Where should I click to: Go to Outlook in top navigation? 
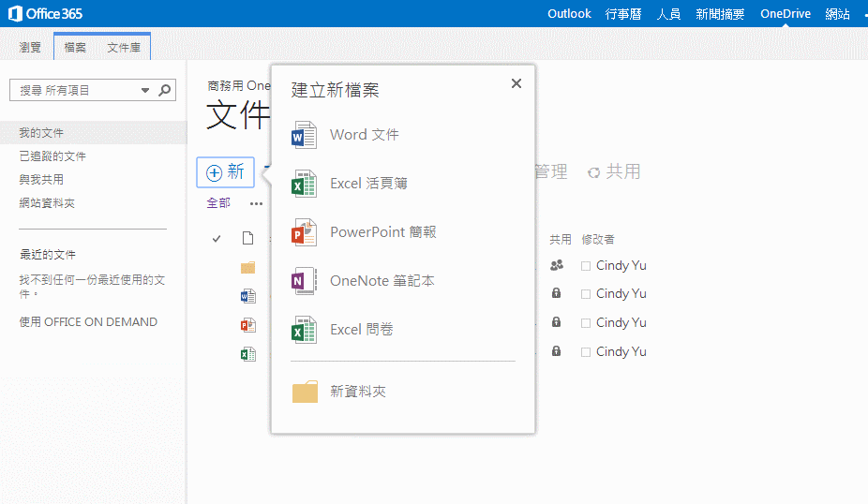pos(569,14)
